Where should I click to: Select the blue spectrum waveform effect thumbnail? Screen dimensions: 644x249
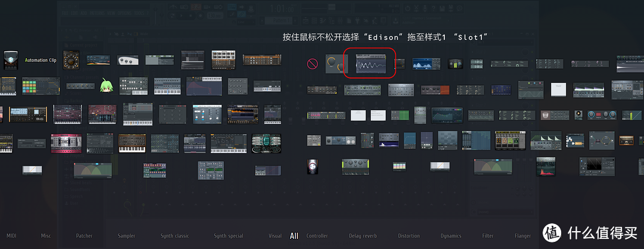426,64
